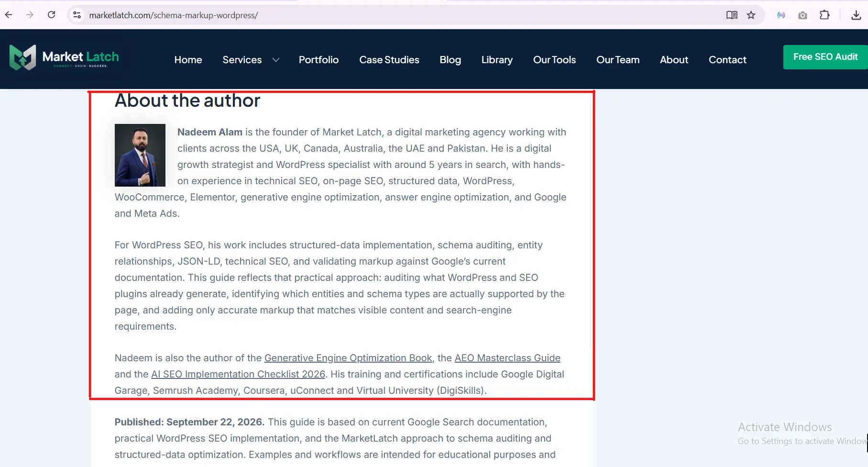
Task: Open Generative Engine Optimization Book link
Action: [348, 358]
